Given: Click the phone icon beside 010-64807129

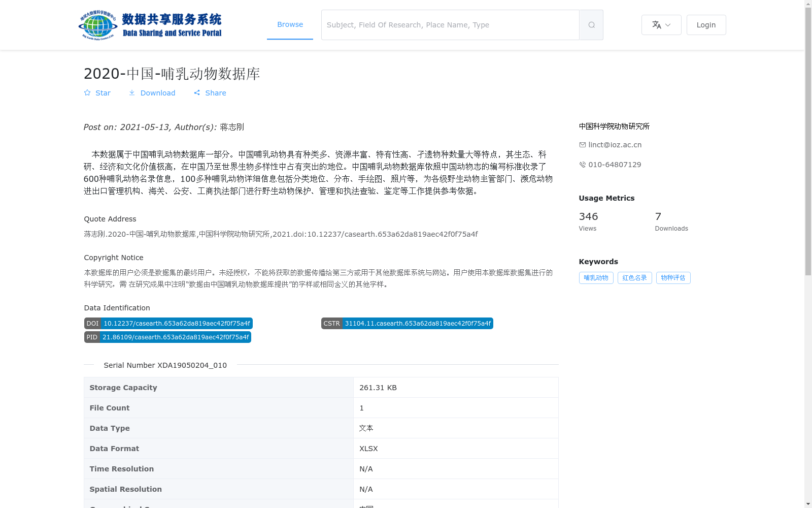Looking at the screenshot, I should pyautogui.click(x=583, y=165).
